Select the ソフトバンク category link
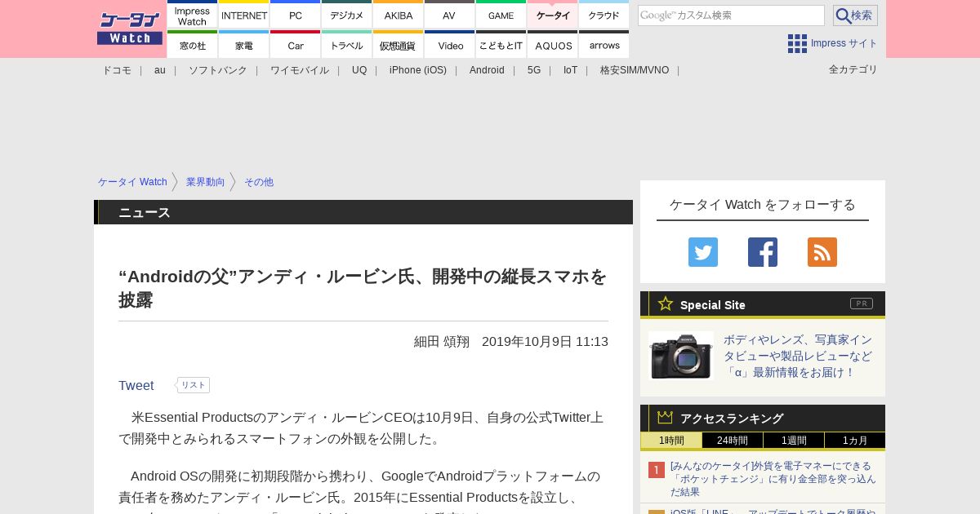This screenshot has width=980, height=514. click(218, 70)
